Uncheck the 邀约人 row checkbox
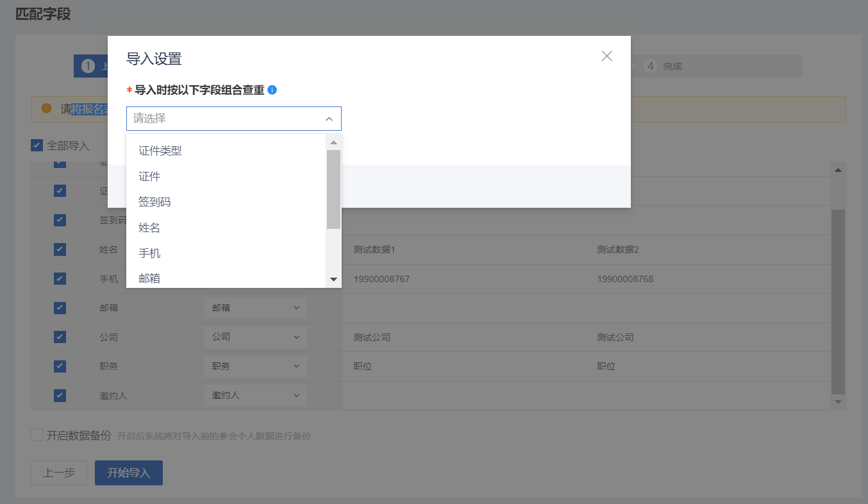The width and height of the screenshot is (868, 504). coord(60,396)
